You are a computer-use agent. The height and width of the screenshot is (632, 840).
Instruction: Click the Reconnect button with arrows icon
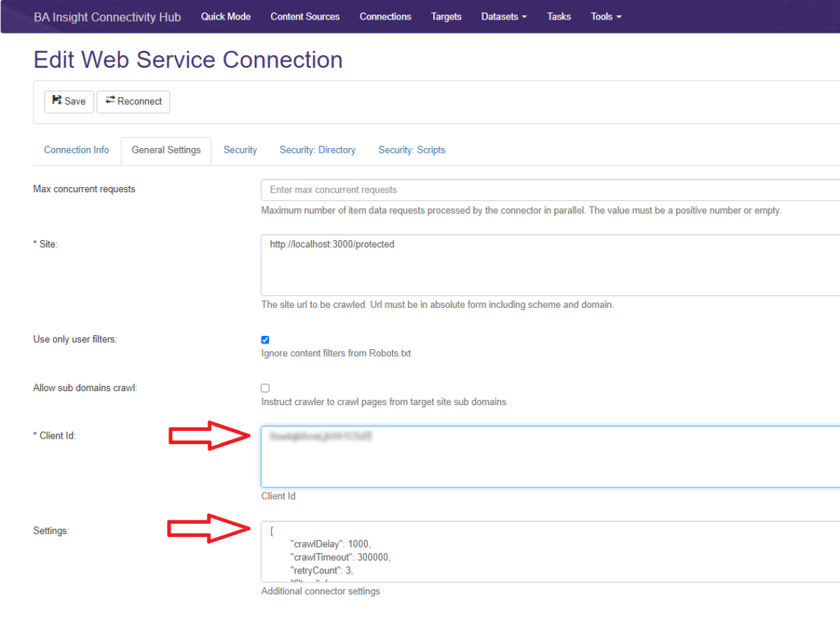pos(133,101)
